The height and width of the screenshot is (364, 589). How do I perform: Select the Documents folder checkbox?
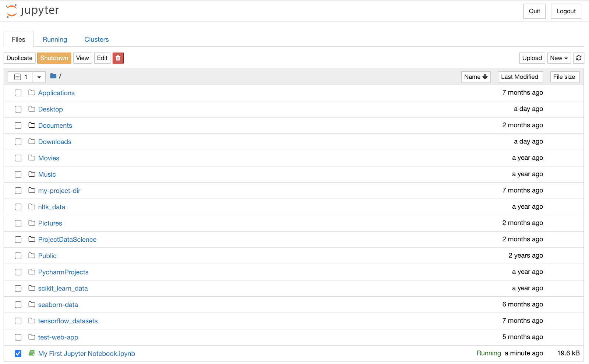tap(18, 126)
